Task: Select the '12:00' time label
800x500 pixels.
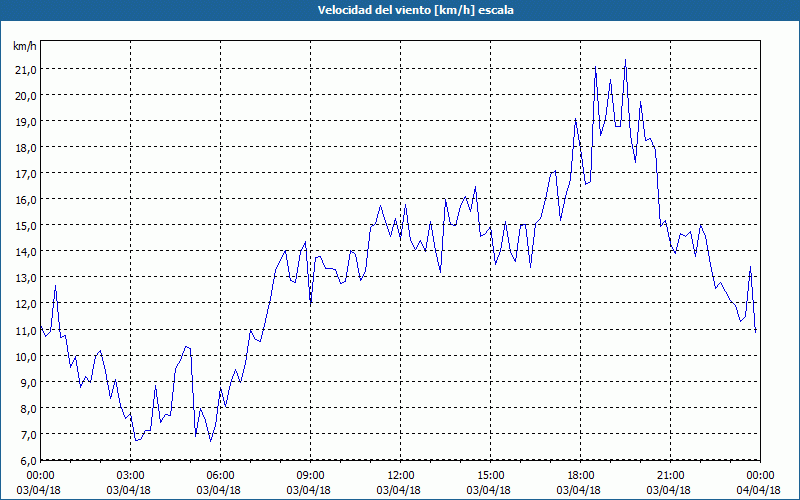Action: (x=401, y=476)
